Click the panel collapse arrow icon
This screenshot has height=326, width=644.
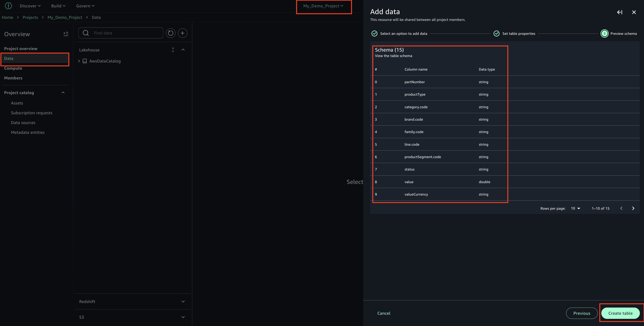(x=620, y=12)
